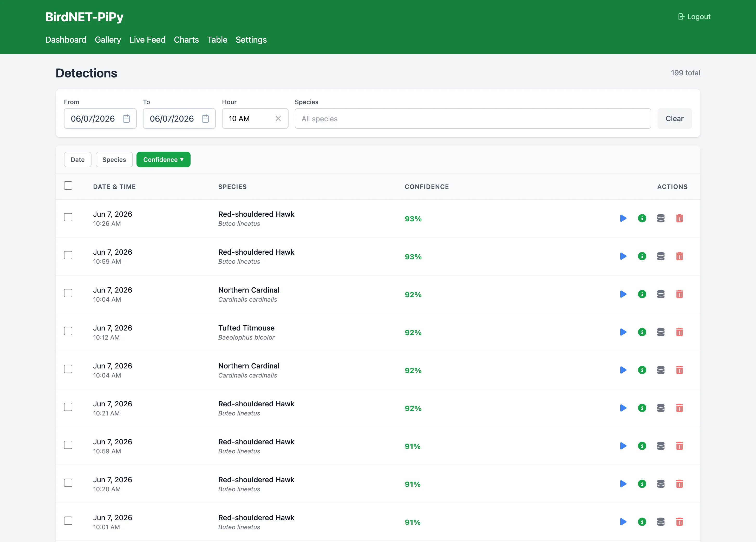The height and width of the screenshot is (542, 756).
Task: Play the 10:21 AM Red-shouldered Hawk recording
Action: (x=623, y=408)
